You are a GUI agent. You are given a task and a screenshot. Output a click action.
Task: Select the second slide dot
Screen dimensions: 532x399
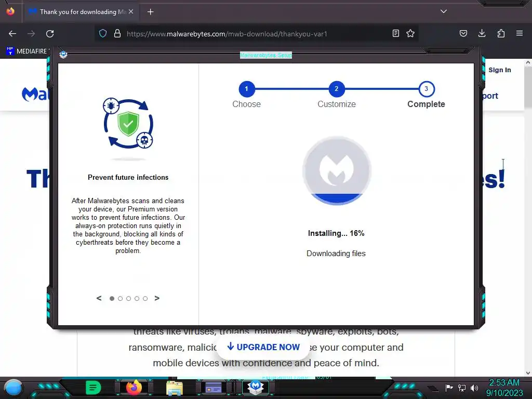(120, 299)
